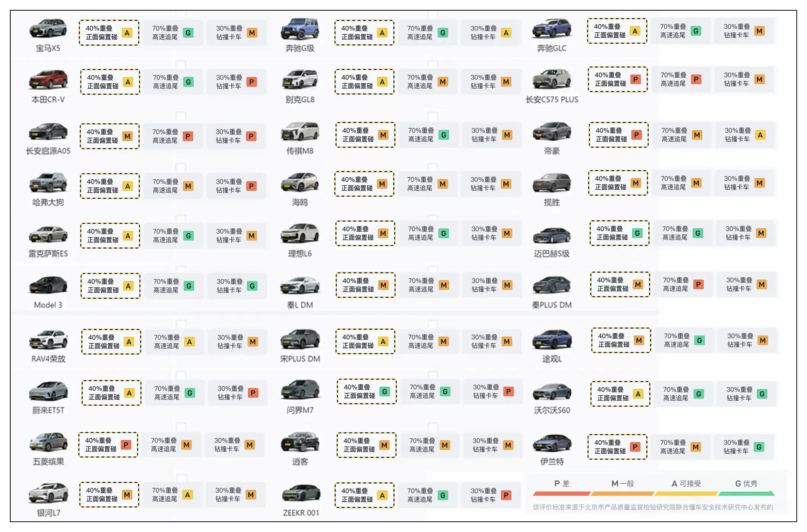This screenshot has height=532, width=807.
Task: Select P badge of 本田CR-V 30%重叠钻撞卡车
Action: (x=251, y=82)
